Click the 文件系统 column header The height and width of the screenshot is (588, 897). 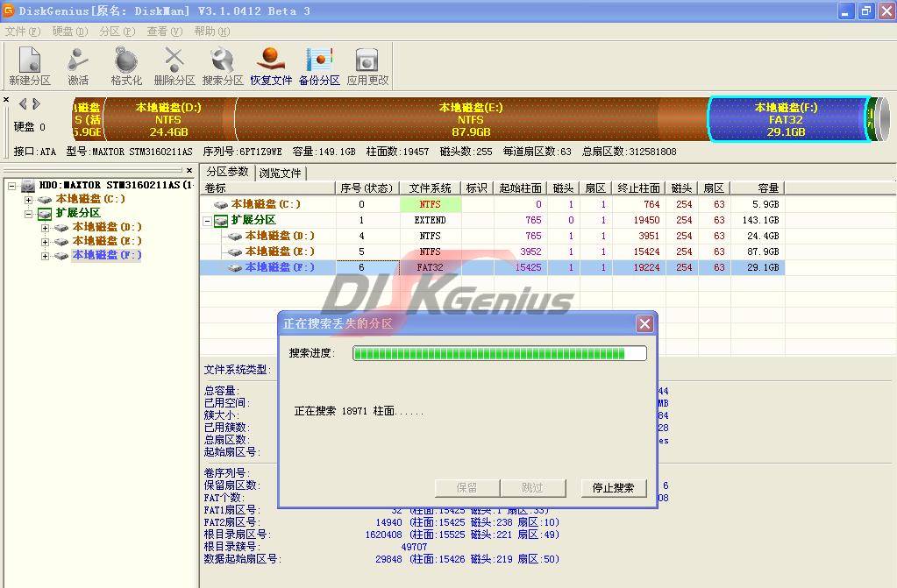(x=431, y=188)
